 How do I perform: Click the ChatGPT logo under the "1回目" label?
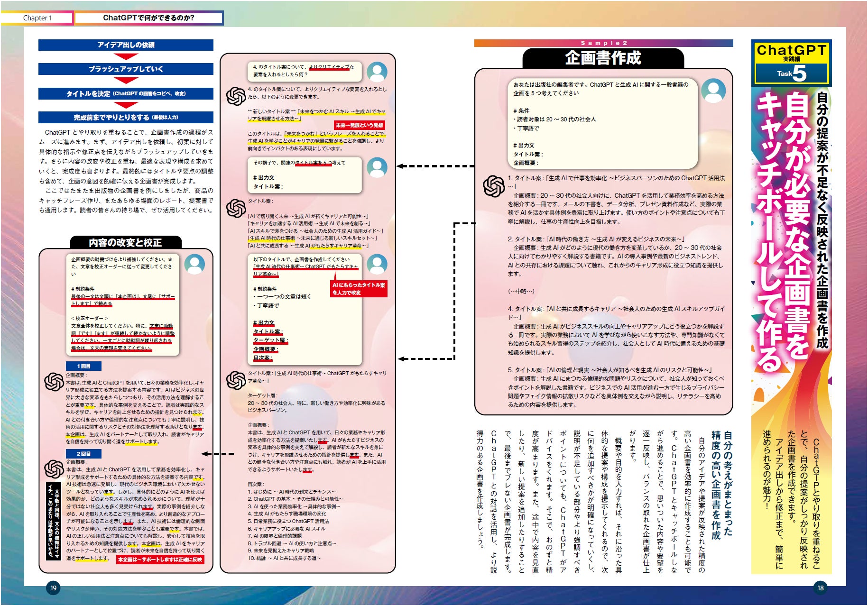coord(54,382)
